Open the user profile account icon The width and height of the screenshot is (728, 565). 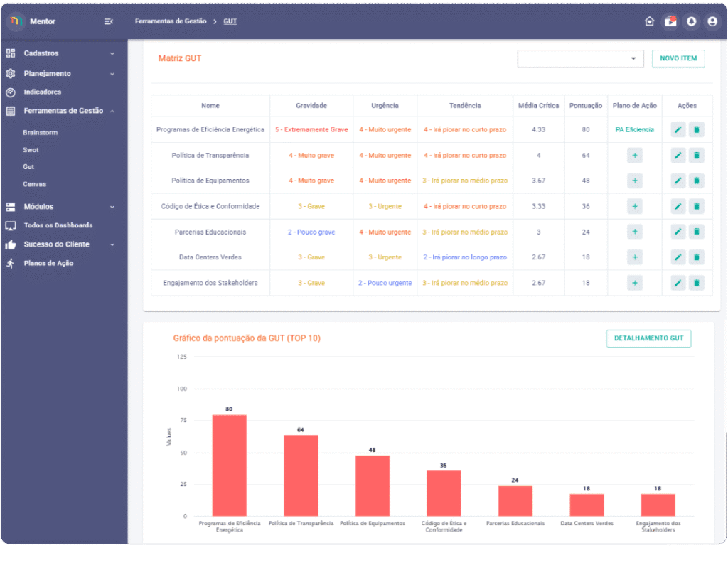(x=712, y=21)
